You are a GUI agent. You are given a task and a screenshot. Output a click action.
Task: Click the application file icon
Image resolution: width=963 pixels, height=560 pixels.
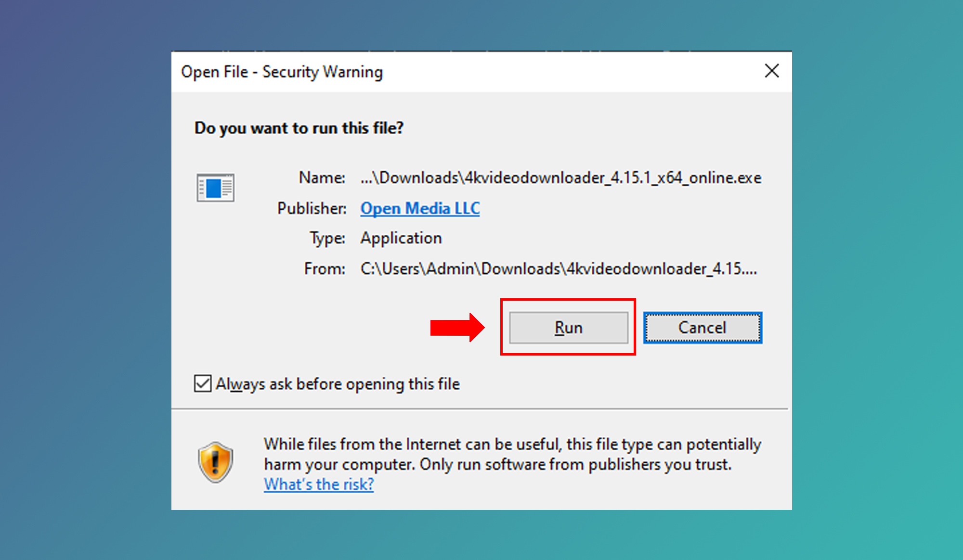click(x=215, y=188)
